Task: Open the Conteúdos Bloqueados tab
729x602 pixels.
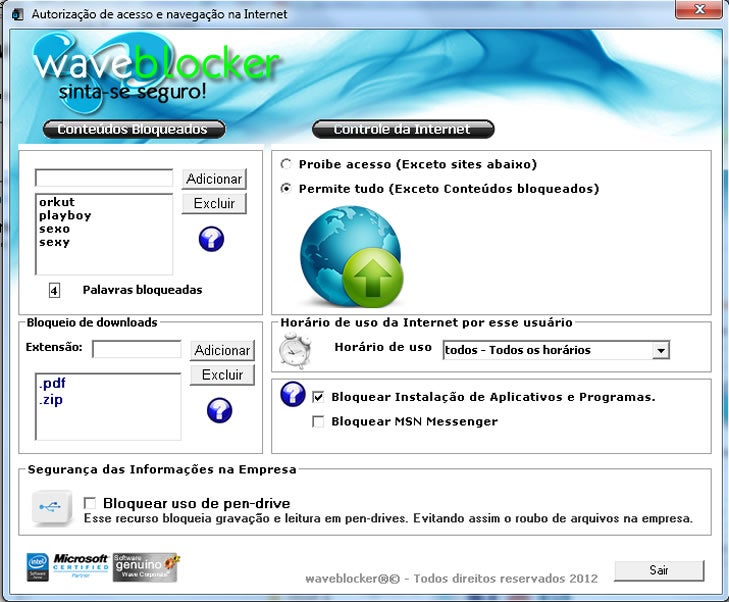Action: tap(133, 129)
